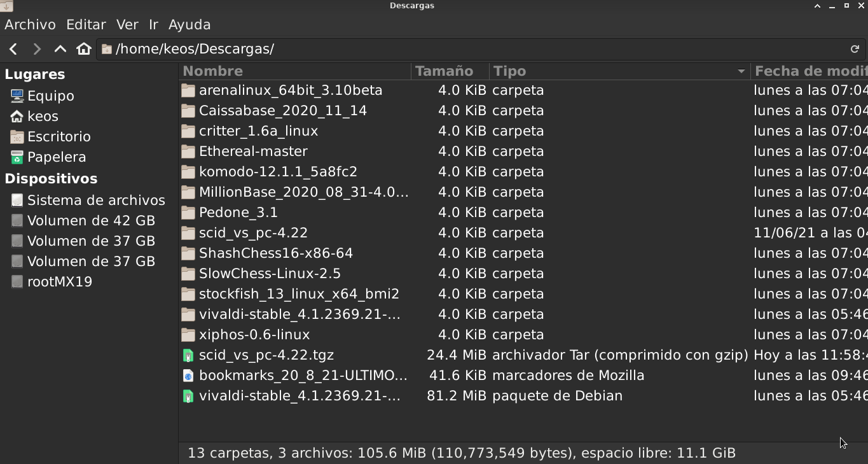Click the stockfish_13_linux_x64_bmi2 folder icon
This screenshot has width=868, height=464.
coord(188,294)
